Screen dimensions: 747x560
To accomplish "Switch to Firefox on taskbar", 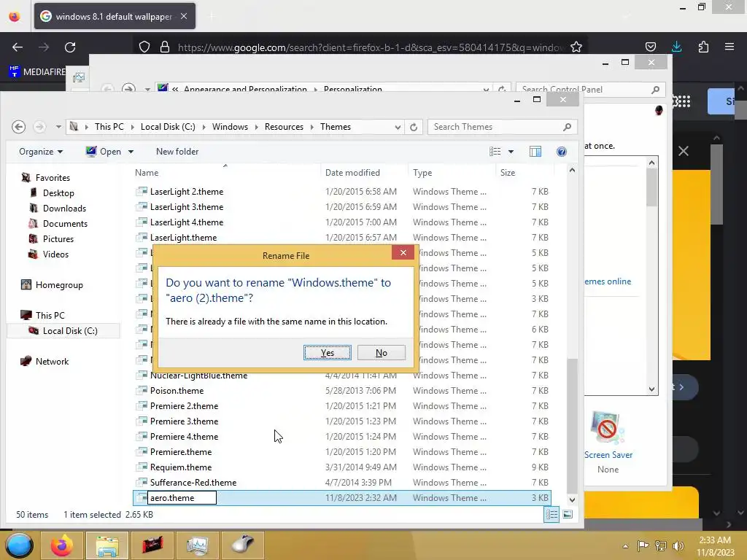I will pyautogui.click(x=62, y=545).
